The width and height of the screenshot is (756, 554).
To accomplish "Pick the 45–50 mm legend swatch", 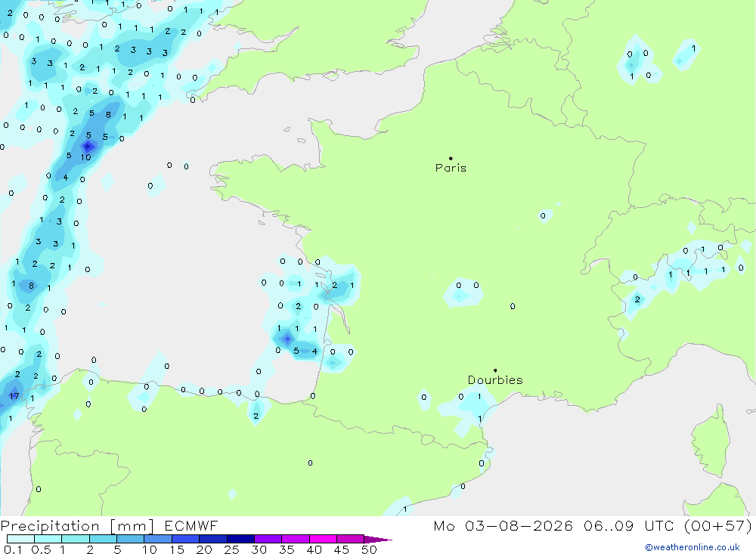I will click(351, 539).
